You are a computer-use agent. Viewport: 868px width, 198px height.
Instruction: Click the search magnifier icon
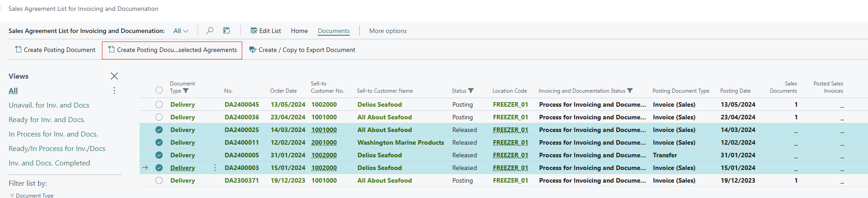[x=210, y=31]
